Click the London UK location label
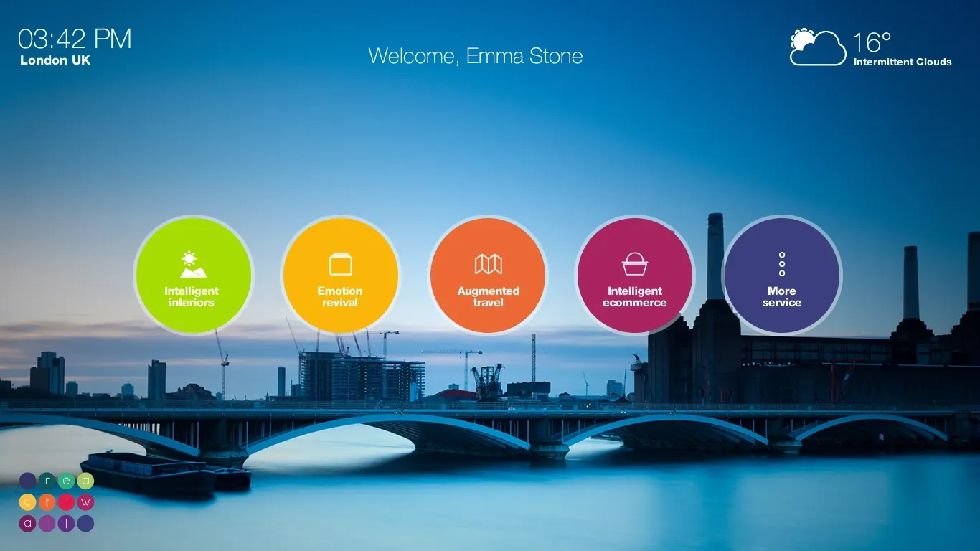Image resolution: width=980 pixels, height=551 pixels. 55,60
